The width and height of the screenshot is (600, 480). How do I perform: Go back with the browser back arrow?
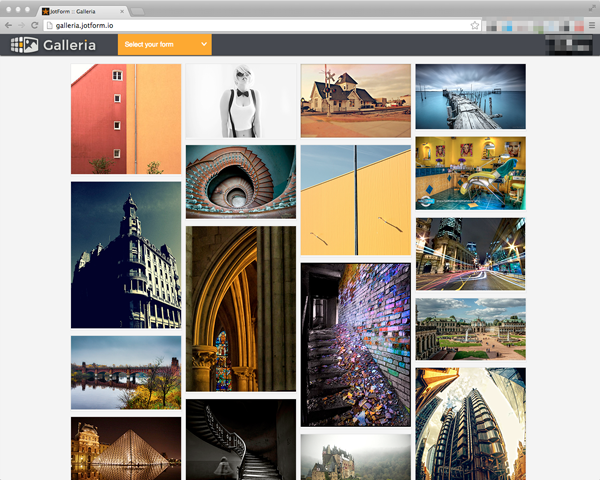coord(8,25)
